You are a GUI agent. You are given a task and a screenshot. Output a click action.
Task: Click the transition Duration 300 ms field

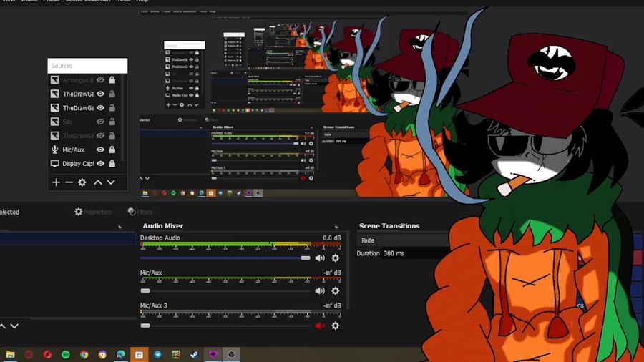(415, 253)
